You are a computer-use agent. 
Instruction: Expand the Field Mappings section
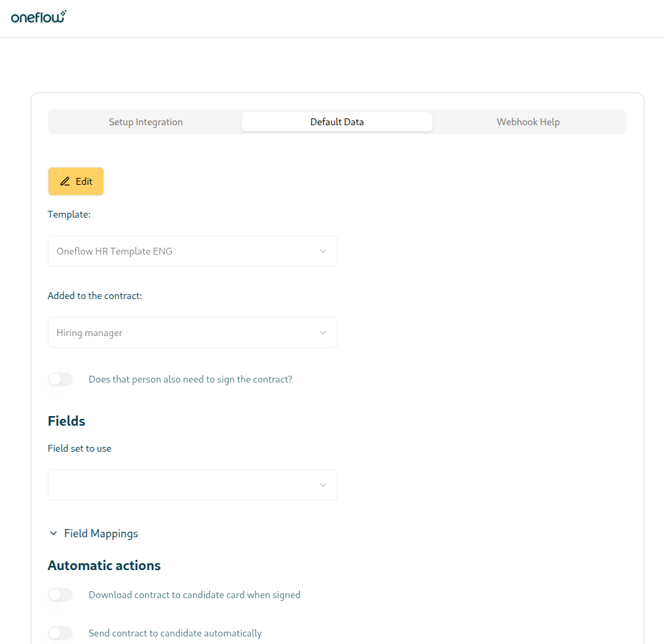tap(94, 534)
